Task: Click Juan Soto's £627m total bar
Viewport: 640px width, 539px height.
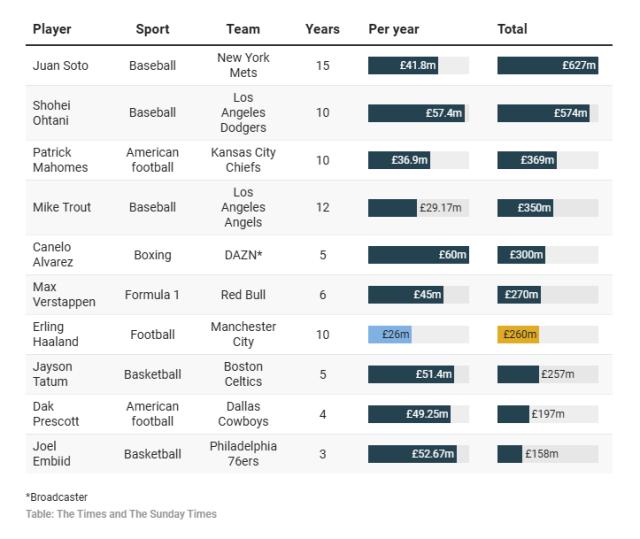Action: [x=547, y=66]
